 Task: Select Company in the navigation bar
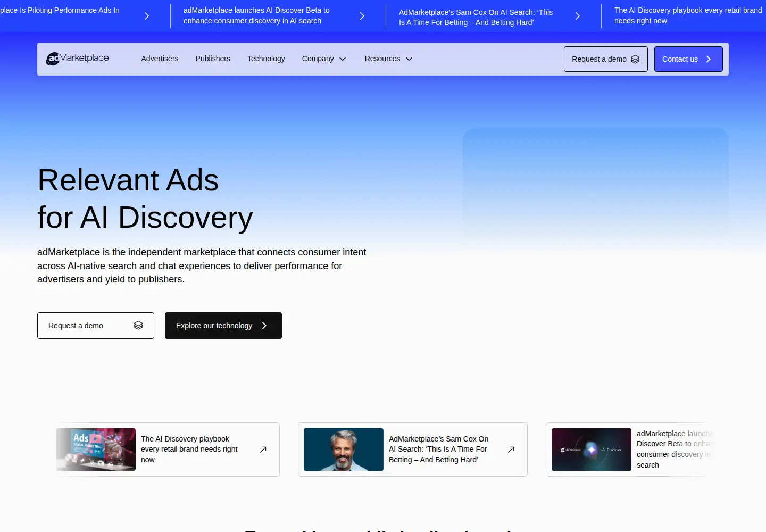pyautogui.click(x=318, y=59)
